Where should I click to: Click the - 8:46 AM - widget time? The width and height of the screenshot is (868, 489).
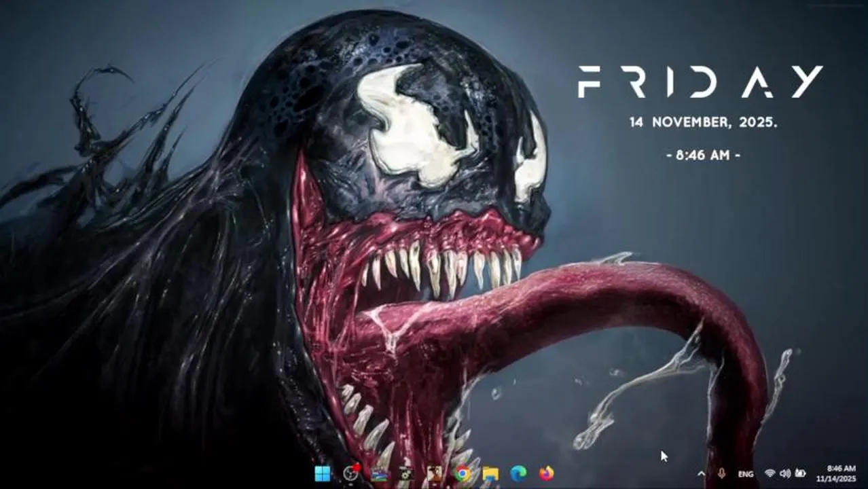pos(703,155)
